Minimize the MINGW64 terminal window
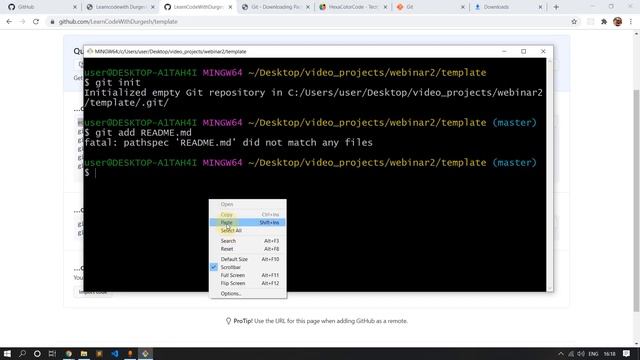640x360 pixels. 504,51
